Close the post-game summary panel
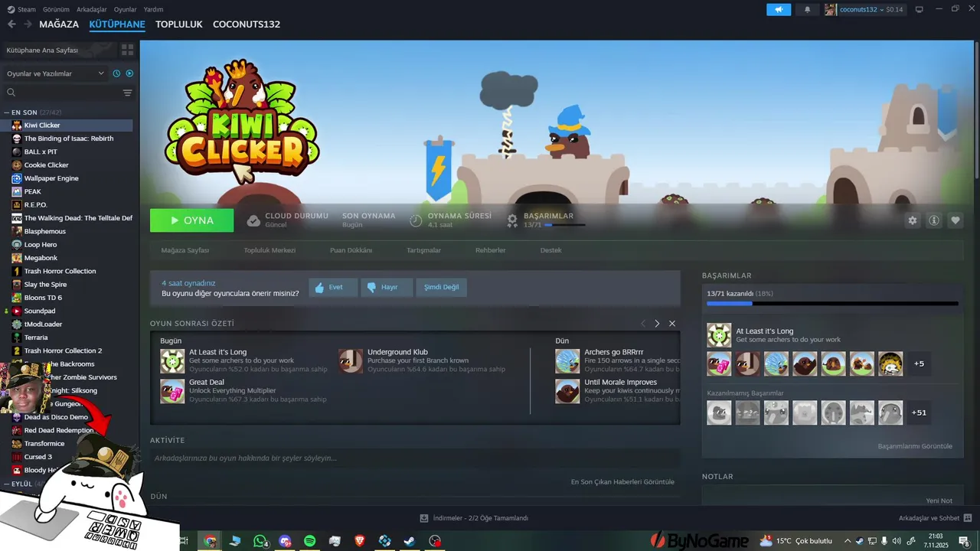The height and width of the screenshot is (551, 980). point(672,324)
